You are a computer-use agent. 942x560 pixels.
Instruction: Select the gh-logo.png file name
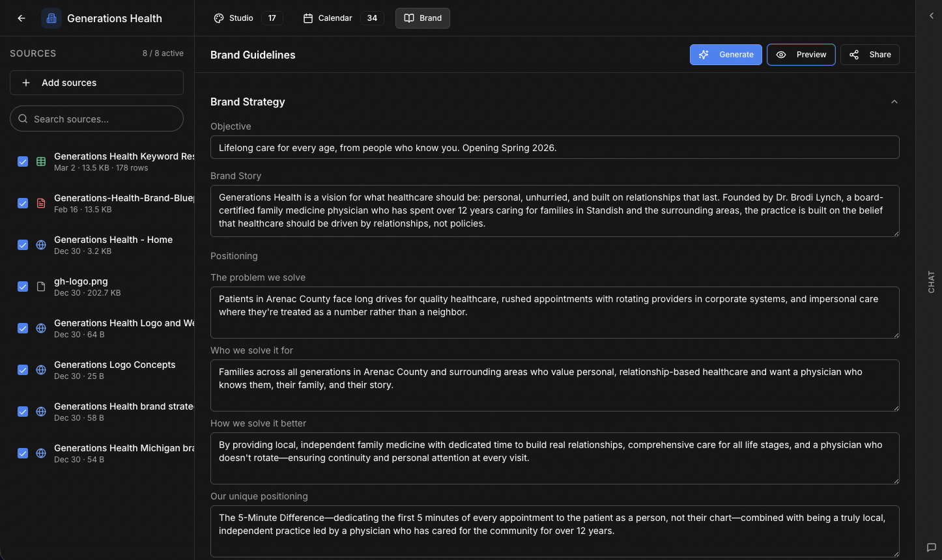pyautogui.click(x=81, y=281)
